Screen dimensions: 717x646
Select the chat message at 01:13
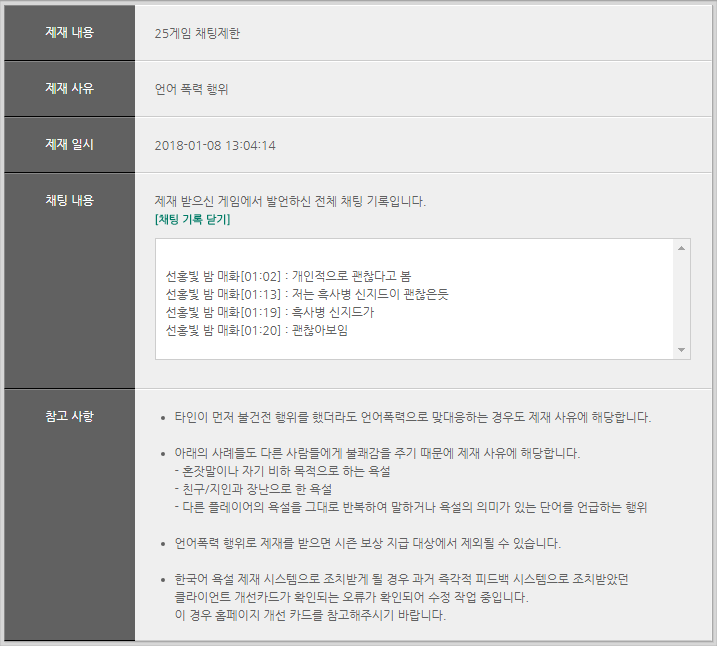(307, 293)
